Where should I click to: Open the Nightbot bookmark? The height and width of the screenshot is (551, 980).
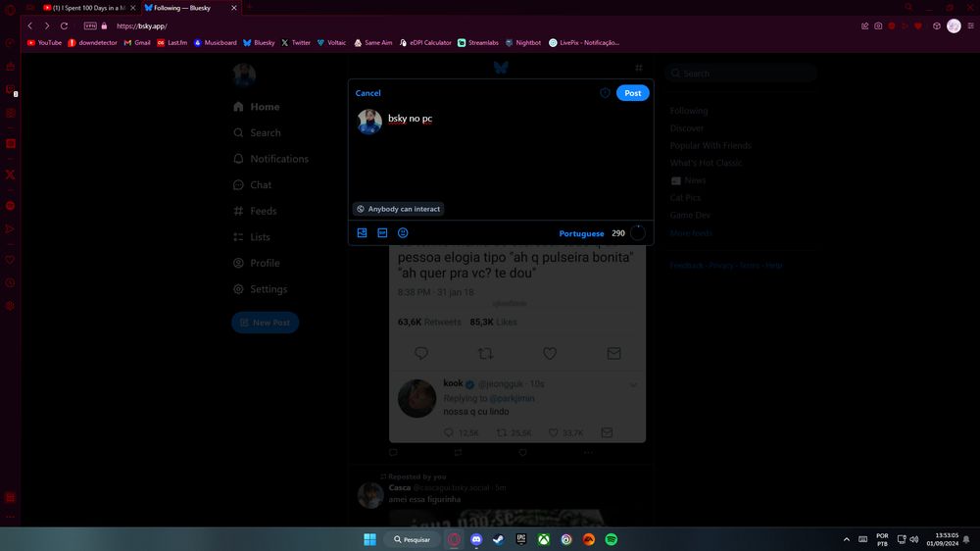click(x=523, y=42)
